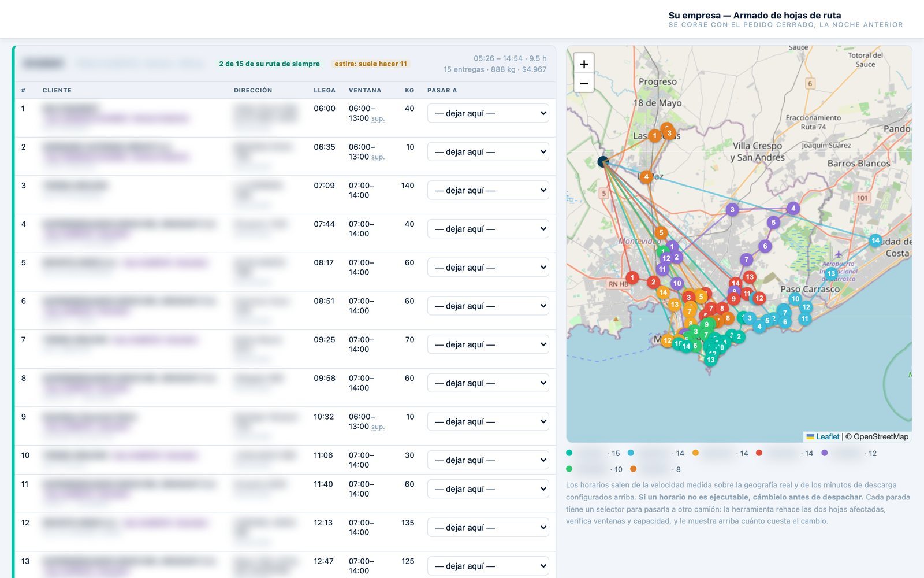
Task: Zoom out on the route map
Action: 584,83
